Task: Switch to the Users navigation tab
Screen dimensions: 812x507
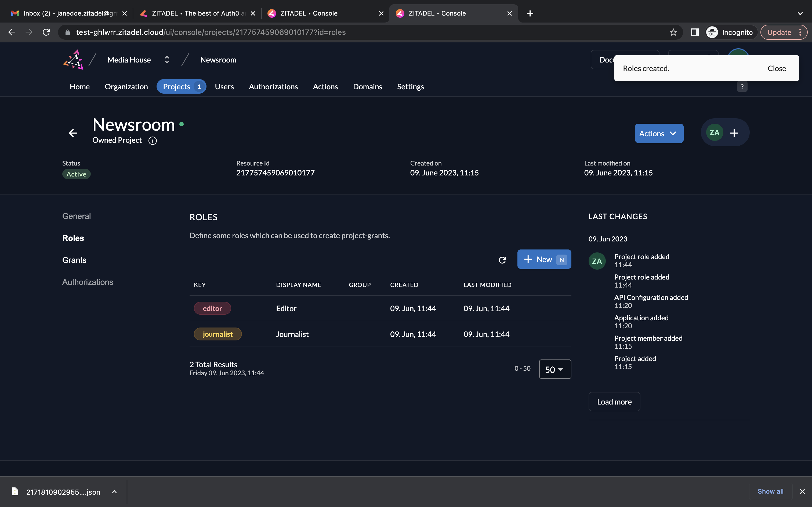Action: (224, 86)
